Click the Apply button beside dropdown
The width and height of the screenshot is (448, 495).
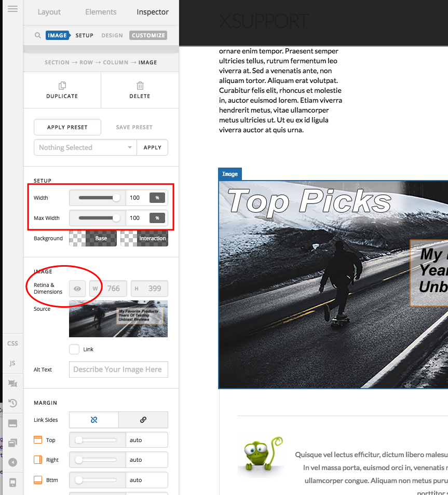[152, 147]
